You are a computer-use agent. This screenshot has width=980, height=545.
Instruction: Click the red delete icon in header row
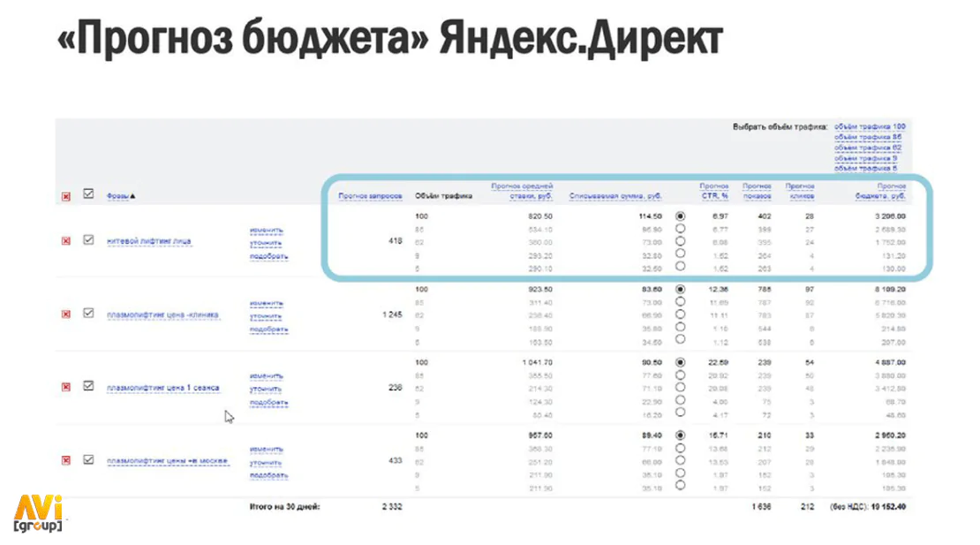[x=65, y=197]
